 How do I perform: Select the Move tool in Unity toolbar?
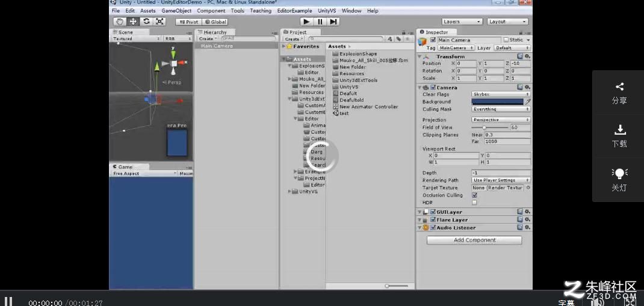coord(133,22)
